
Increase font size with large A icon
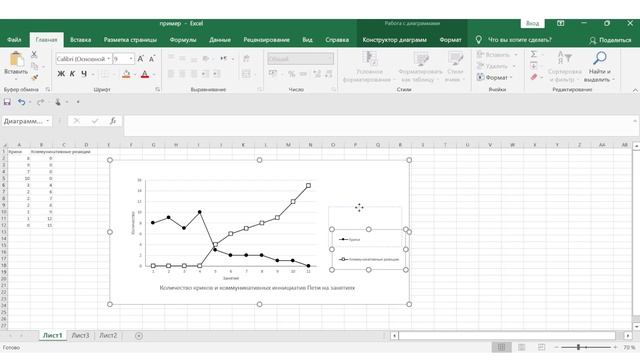(x=140, y=59)
